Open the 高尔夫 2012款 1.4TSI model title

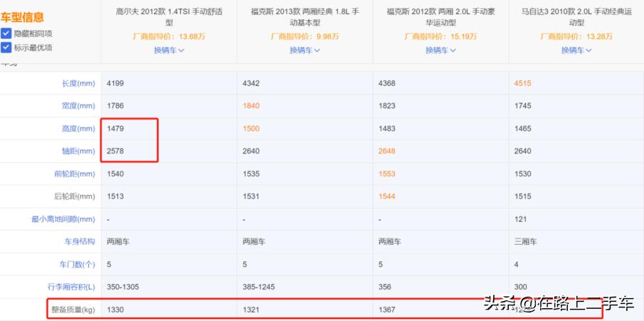coord(169,17)
